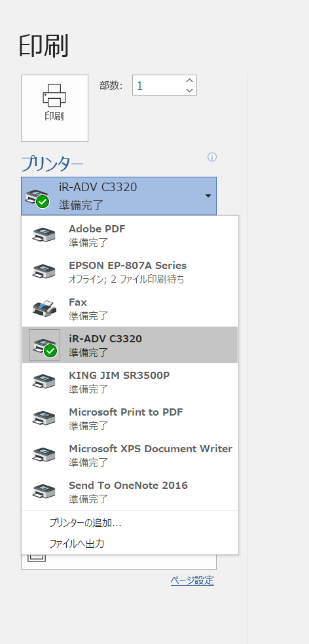Choose KING JIM SR3500P printer
Image resolution: width=309 pixels, height=644 pixels.
coord(130,382)
